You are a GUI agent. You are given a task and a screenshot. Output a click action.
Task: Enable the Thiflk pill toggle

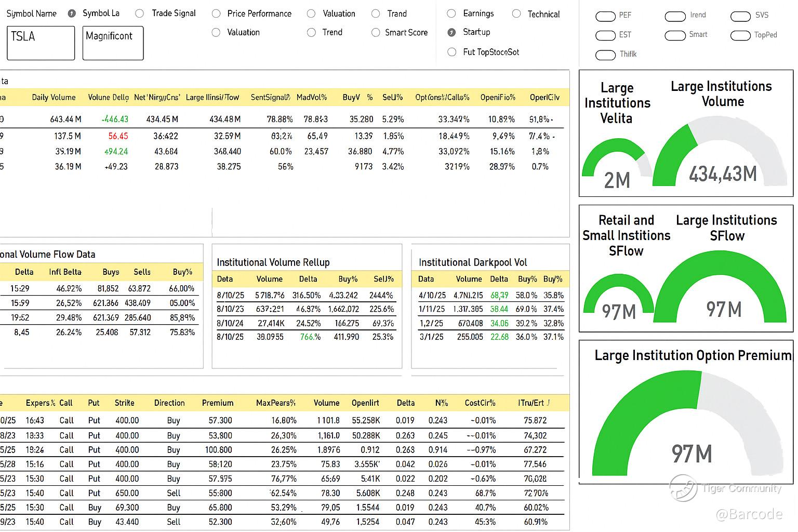(x=605, y=55)
